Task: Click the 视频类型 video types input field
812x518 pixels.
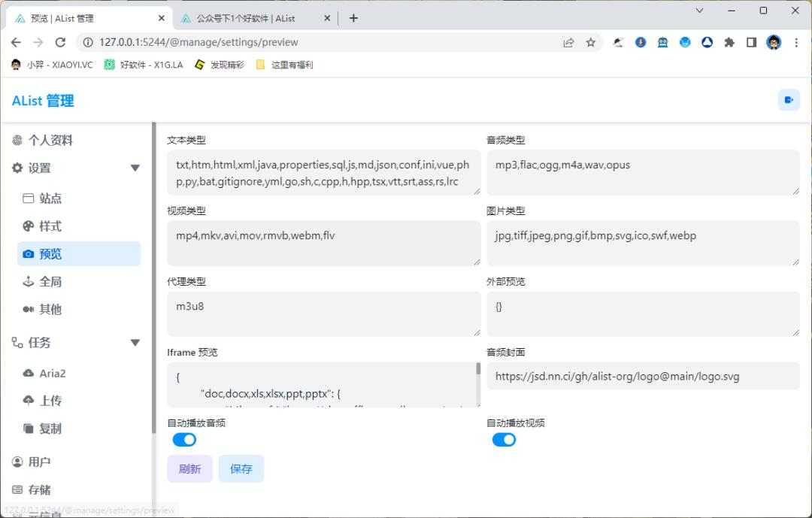Action: (x=323, y=243)
